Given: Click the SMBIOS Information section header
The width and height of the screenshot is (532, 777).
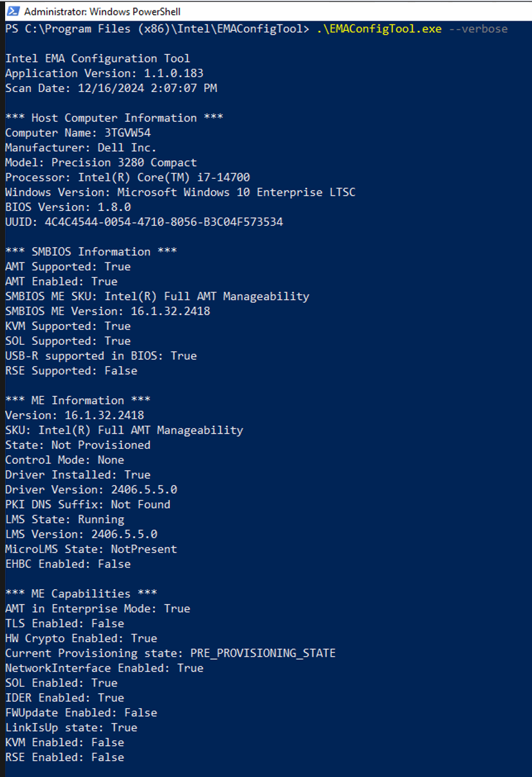Looking at the screenshot, I should pos(91,251).
